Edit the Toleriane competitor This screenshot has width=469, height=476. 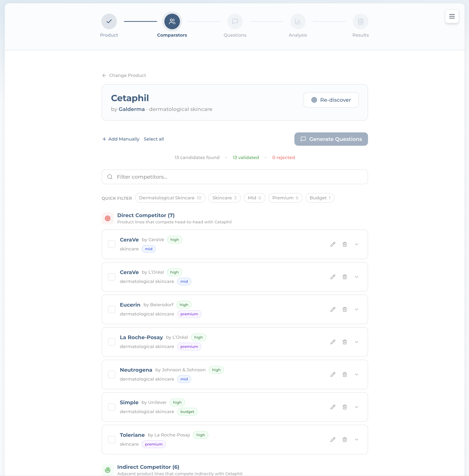click(333, 440)
